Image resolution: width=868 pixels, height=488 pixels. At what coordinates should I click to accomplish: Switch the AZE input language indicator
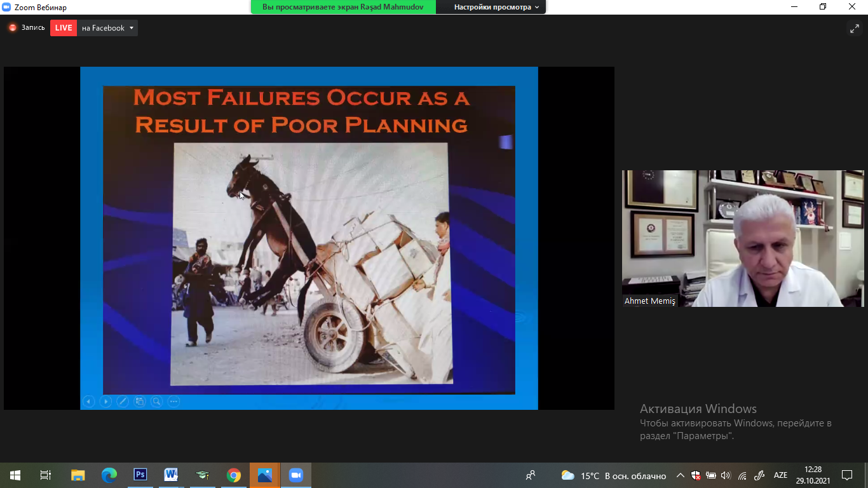point(780,475)
